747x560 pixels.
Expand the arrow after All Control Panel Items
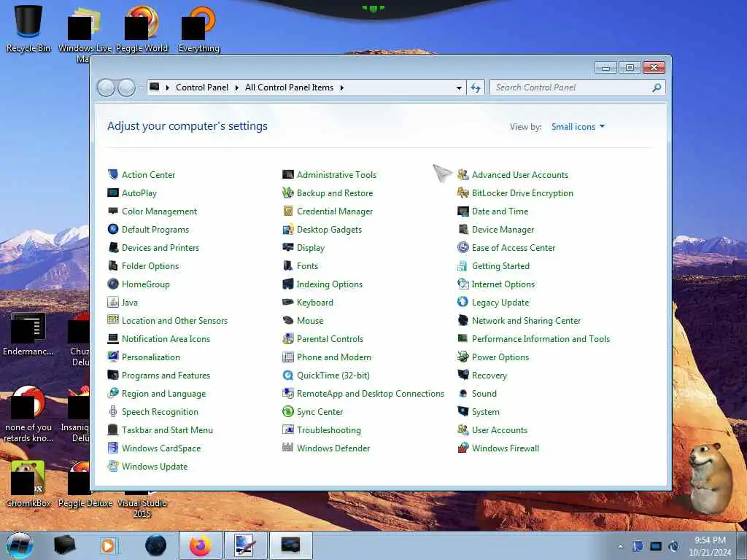pos(341,87)
